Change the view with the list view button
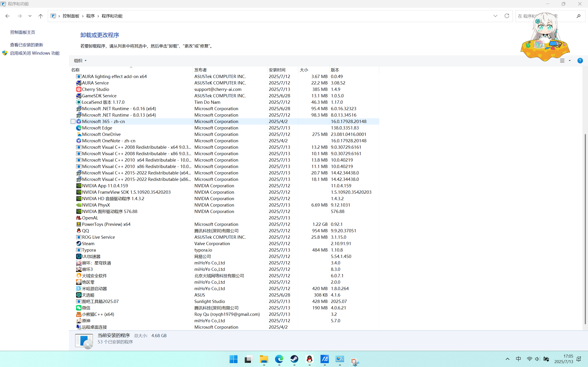This screenshot has width=588, height=367. (562, 61)
